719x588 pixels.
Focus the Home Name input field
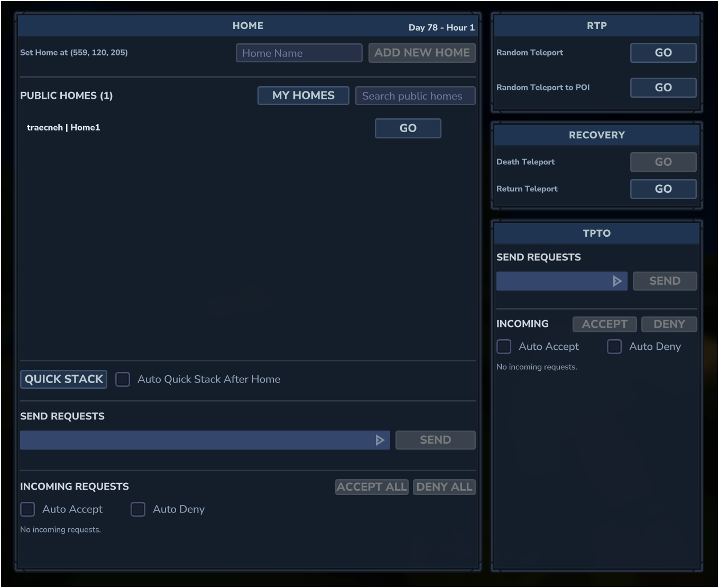coord(299,53)
